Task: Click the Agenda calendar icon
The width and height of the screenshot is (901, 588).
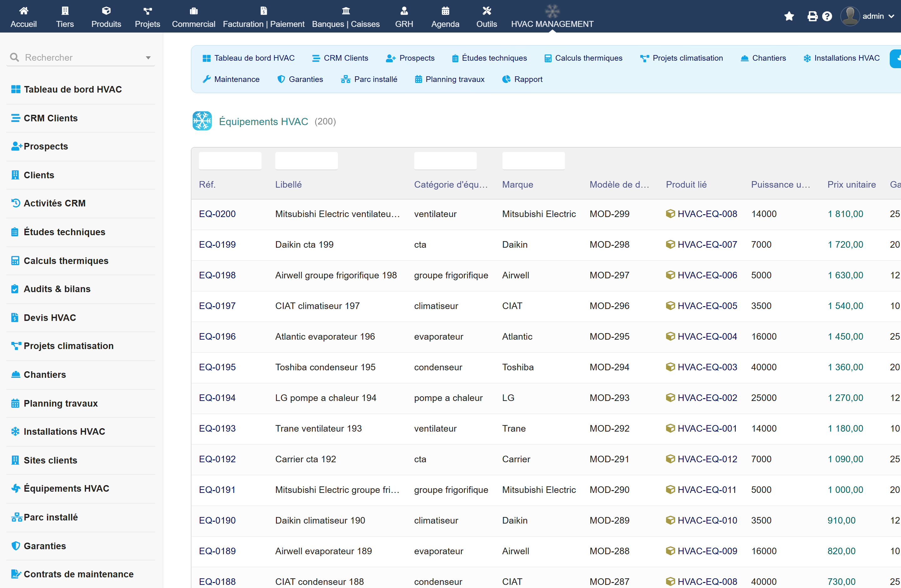Action: point(445,11)
